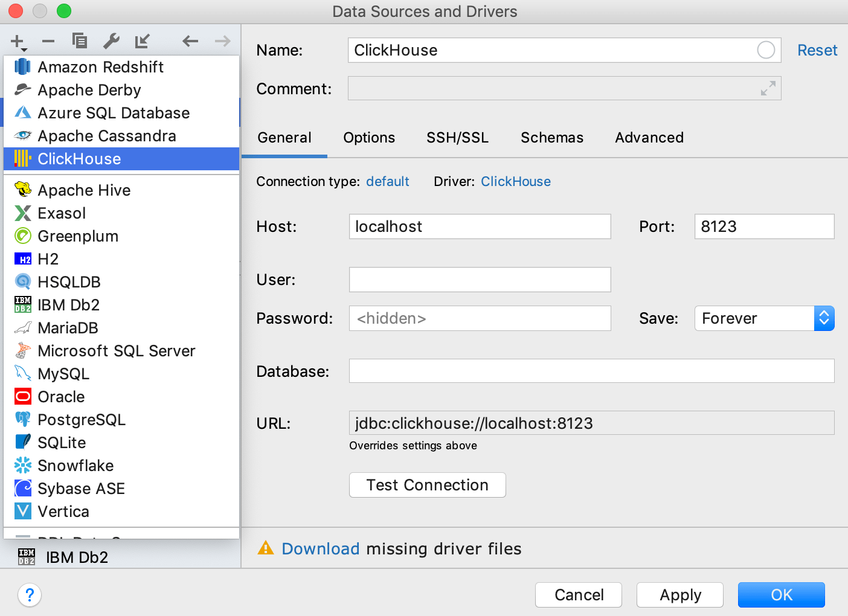Pick Greenplum in the list
The width and height of the screenshot is (848, 616).
tap(121, 236)
